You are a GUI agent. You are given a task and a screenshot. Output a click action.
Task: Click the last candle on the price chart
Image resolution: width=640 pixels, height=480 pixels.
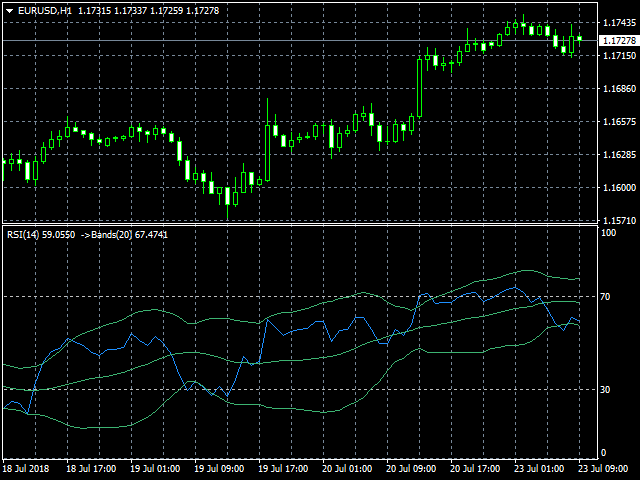coord(579,38)
